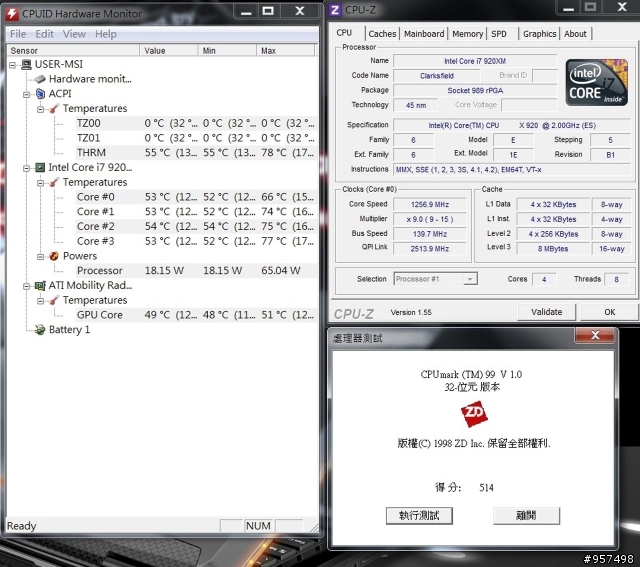Click the NUM status bar indicator
This screenshot has width=640, height=567.
tap(258, 526)
